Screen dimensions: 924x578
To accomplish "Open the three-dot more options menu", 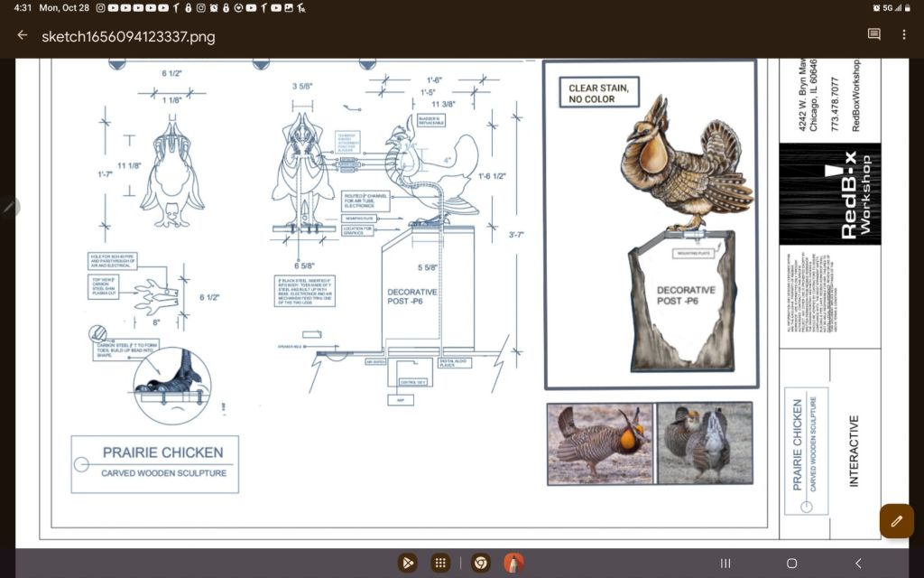I will (x=904, y=35).
